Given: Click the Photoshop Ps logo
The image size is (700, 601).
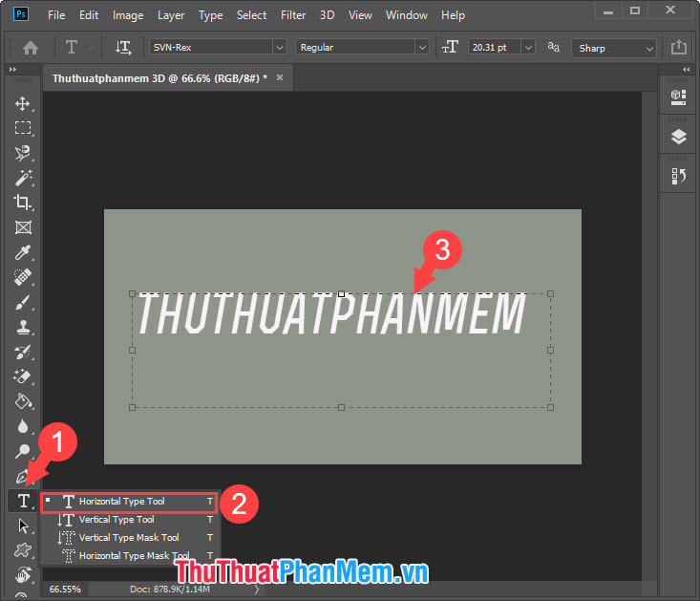Looking at the screenshot, I should (x=21, y=13).
